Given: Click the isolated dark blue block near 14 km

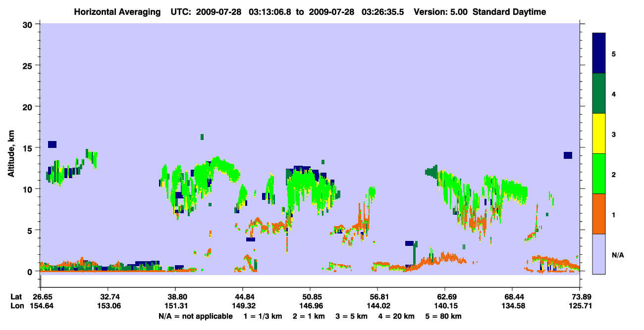Looking at the screenshot, I should coord(568,155).
